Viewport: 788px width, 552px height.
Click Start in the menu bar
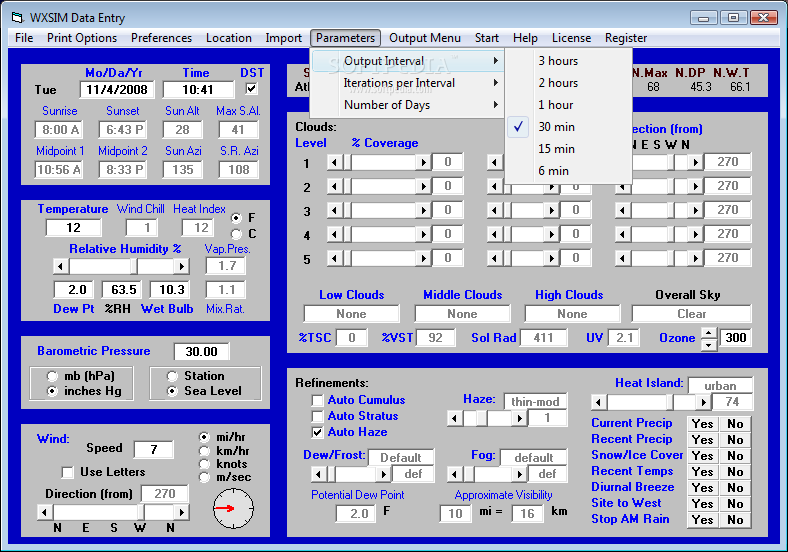[486, 38]
